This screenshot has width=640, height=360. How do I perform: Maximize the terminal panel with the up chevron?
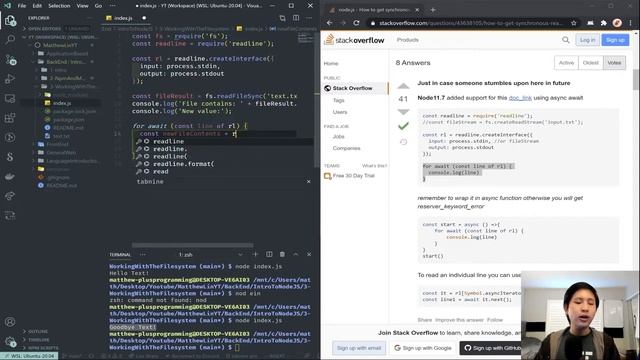coord(296,254)
